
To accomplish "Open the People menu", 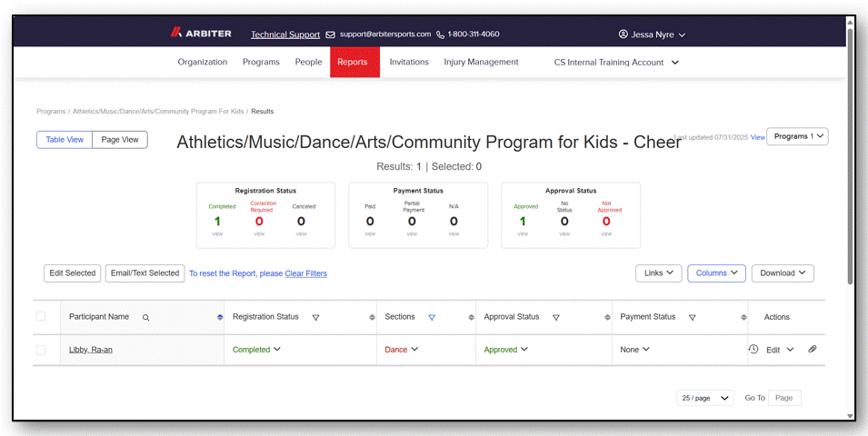I will point(308,62).
